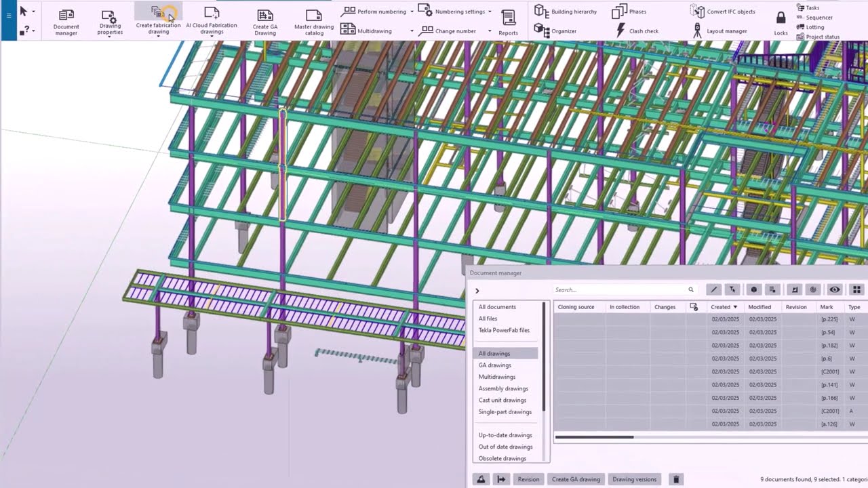Open Layout manager
Screen dimensions: 868x488
click(719, 30)
